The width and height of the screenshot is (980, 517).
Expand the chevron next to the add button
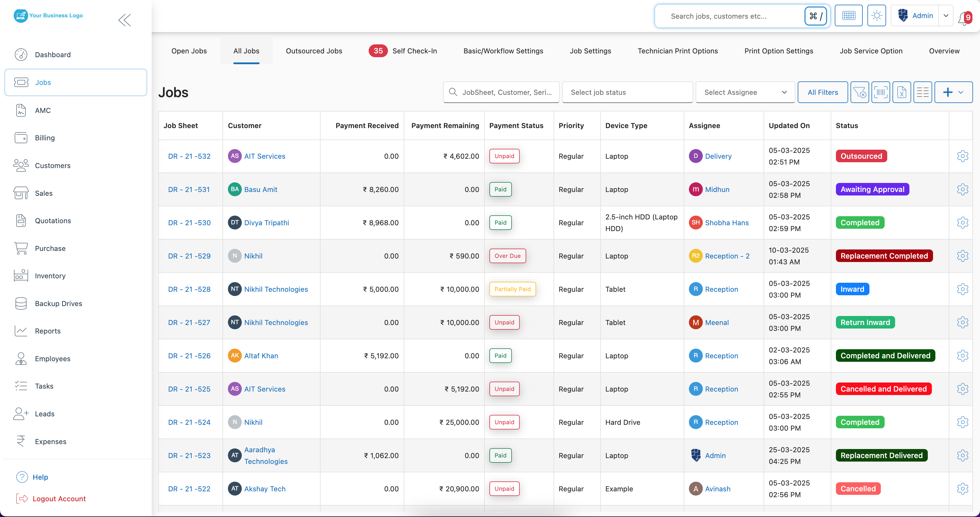click(960, 92)
